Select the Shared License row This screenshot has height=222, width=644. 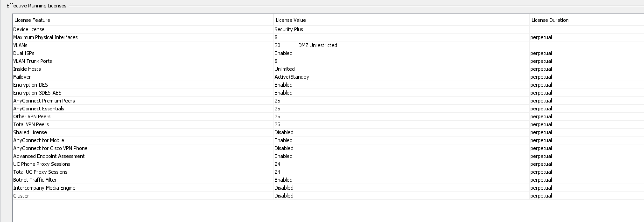(328, 132)
